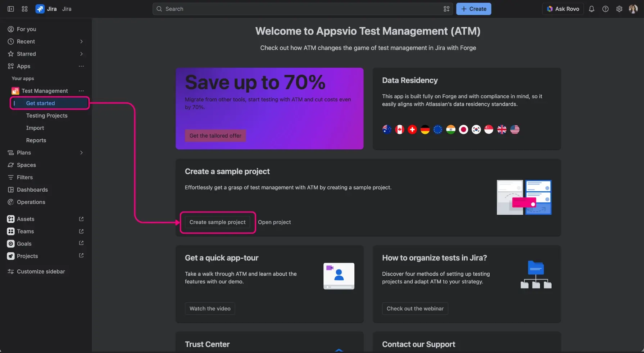Click the Germany flag icon
644x353 pixels.
[425, 129]
